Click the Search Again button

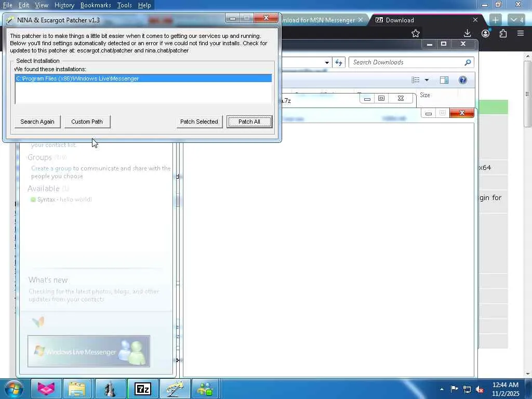(x=37, y=122)
